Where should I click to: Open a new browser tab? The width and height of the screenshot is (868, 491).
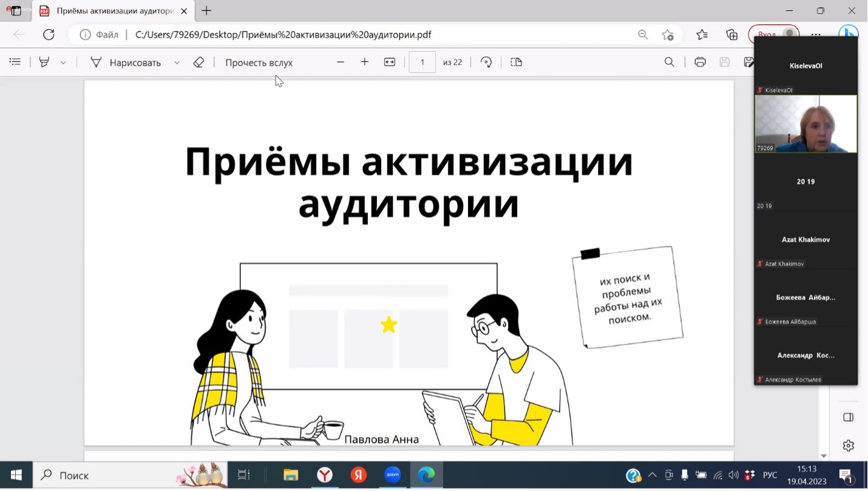206,11
